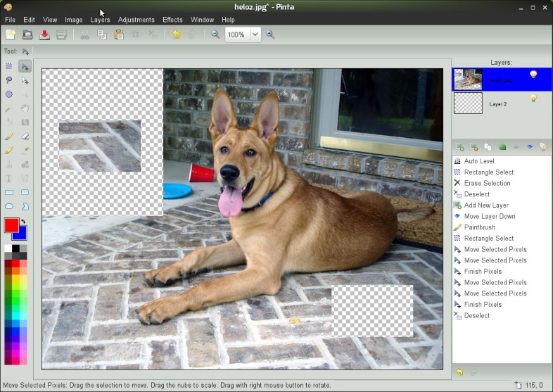
Task: Select the Pan hand tool
Action: pyautogui.click(x=25, y=108)
